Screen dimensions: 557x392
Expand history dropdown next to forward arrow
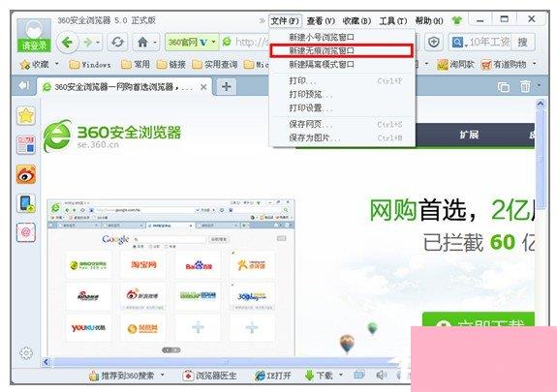(x=98, y=43)
